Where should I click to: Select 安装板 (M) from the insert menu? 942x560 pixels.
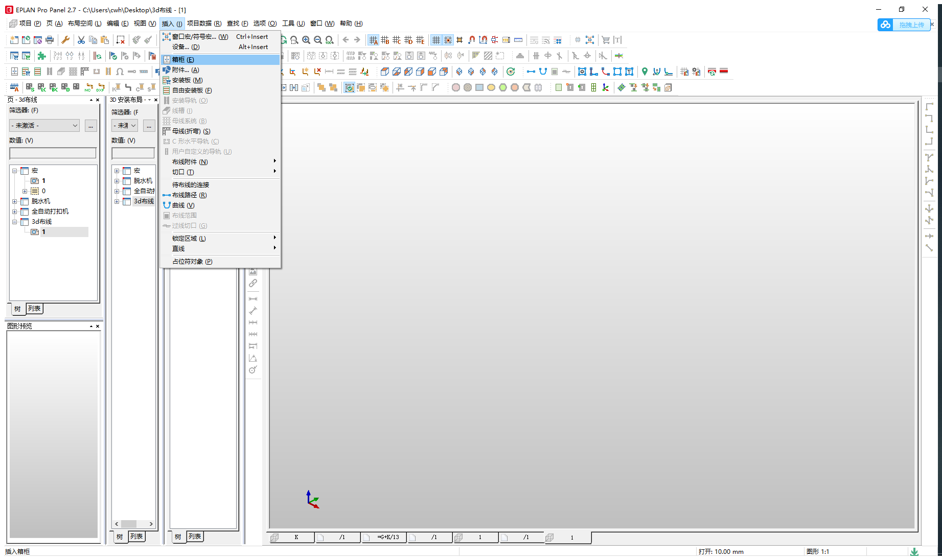(187, 80)
